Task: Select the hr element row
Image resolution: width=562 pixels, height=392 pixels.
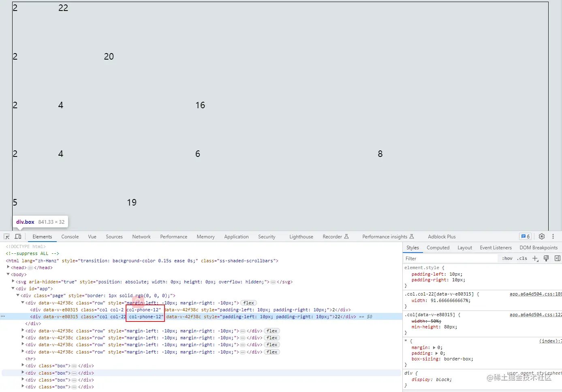Action: pos(30,359)
